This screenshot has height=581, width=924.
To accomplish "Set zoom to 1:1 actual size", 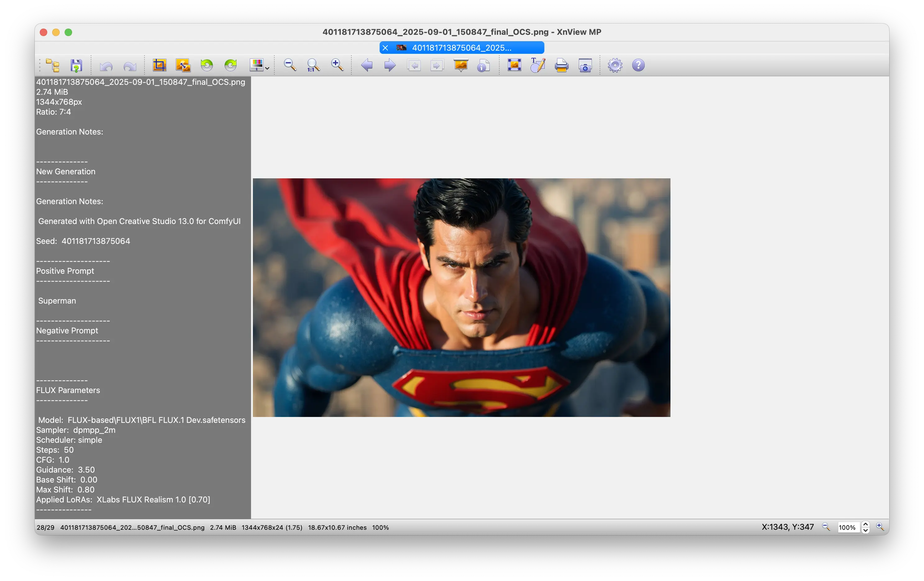I will click(313, 65).
